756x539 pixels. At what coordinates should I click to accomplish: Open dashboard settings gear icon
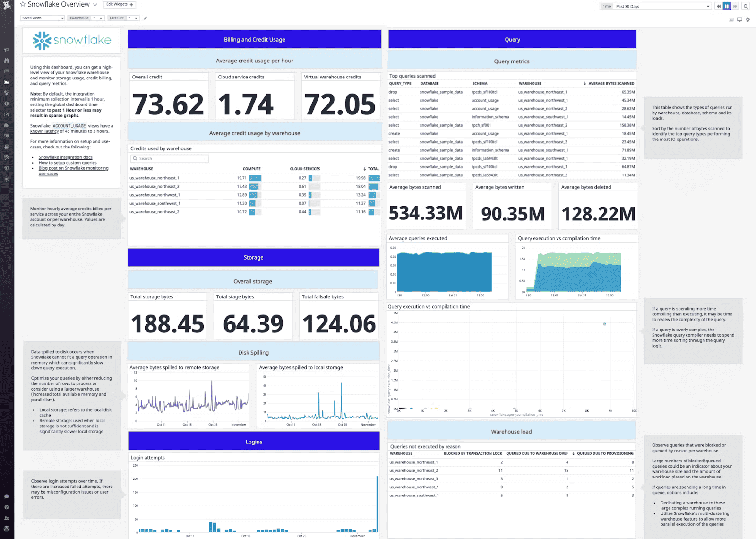748,20
